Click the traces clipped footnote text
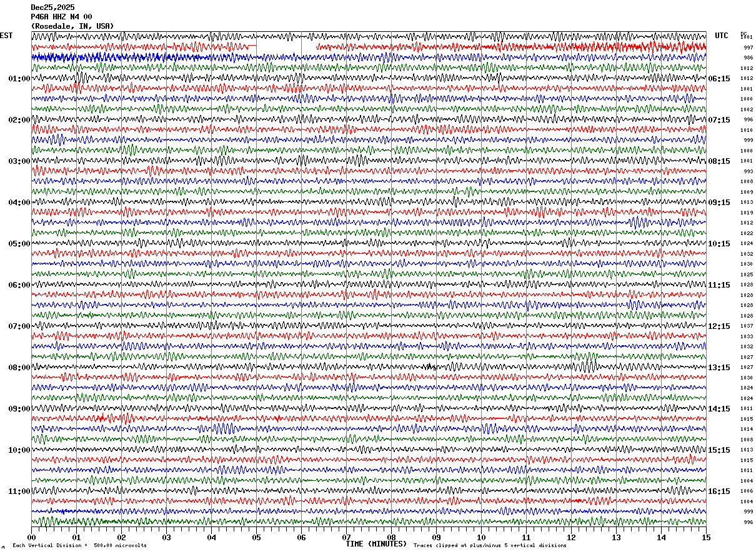756x554 pixels. click(x=490, y=546)
